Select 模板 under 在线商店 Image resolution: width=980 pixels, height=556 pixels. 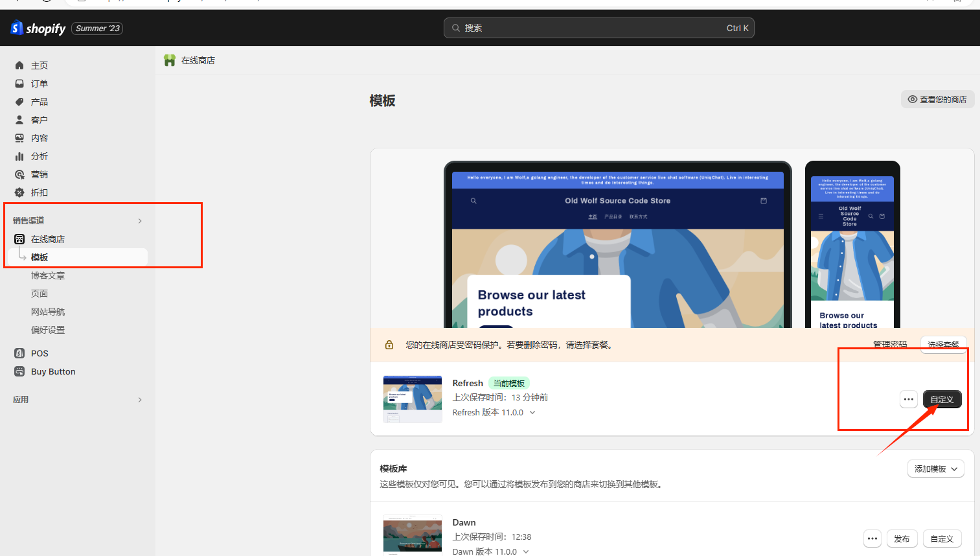tap(78, 257)
